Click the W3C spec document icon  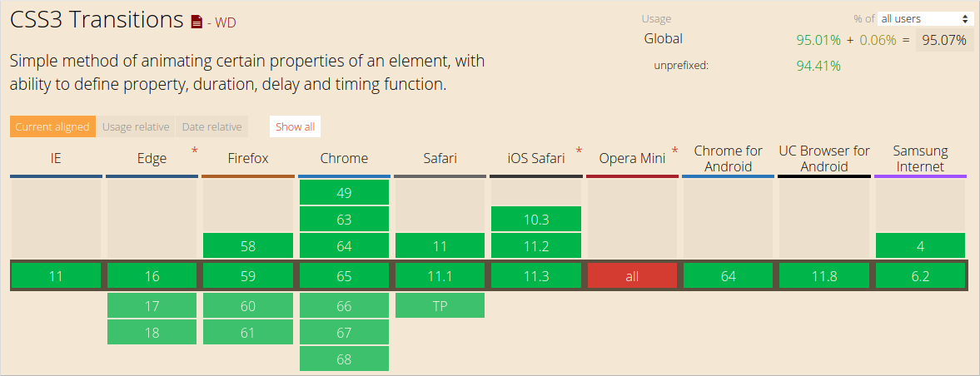196,22
